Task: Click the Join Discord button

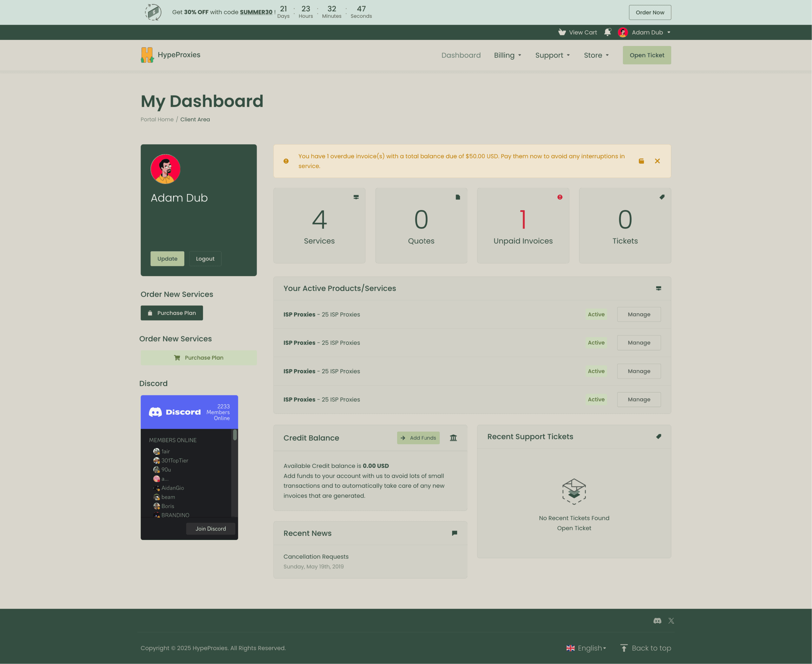Action: 211,529
